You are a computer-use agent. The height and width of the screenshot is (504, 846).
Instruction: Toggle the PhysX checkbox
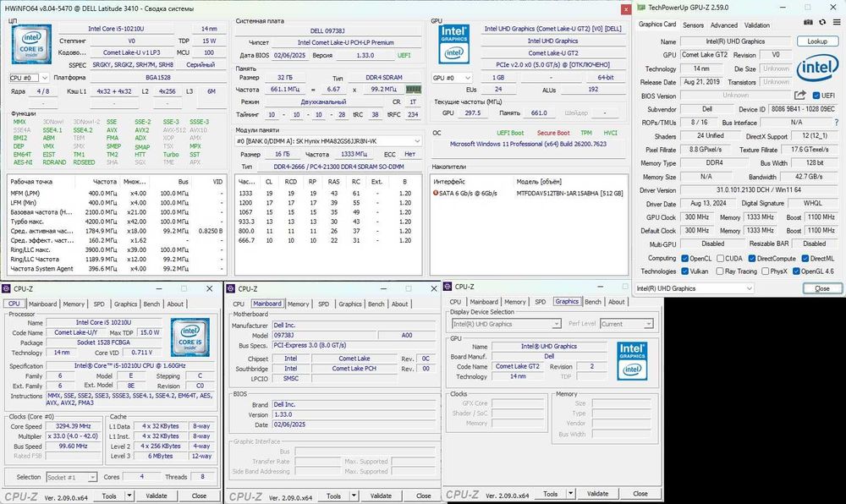[x=765, y=271]
